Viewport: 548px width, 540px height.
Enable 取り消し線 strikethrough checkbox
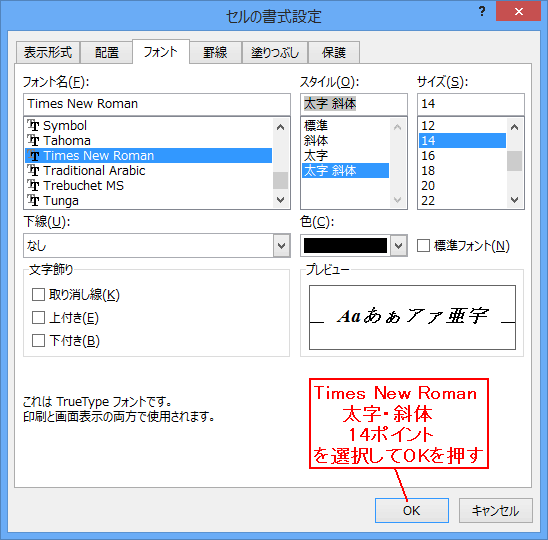tap(38, 295)
